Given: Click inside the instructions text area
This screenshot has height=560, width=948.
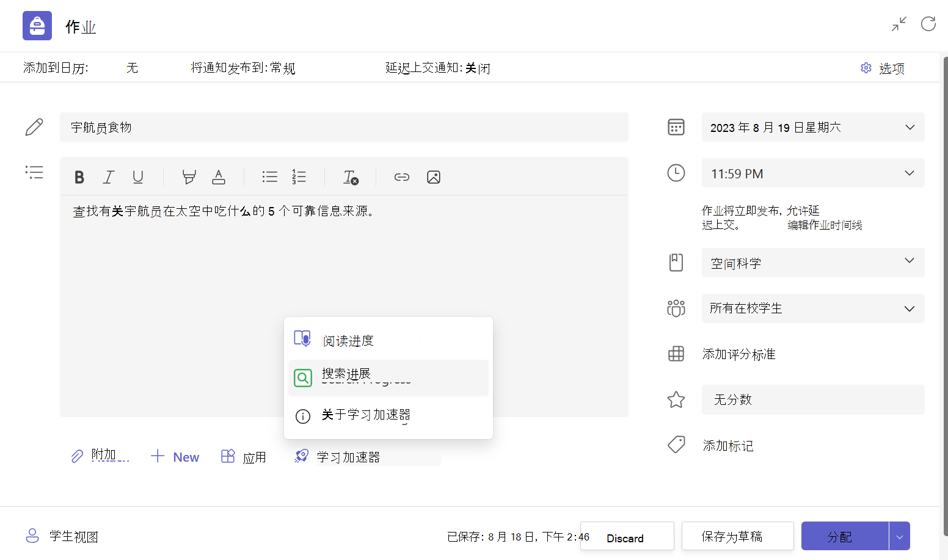Looking at the screenshot, I should 344,306.
